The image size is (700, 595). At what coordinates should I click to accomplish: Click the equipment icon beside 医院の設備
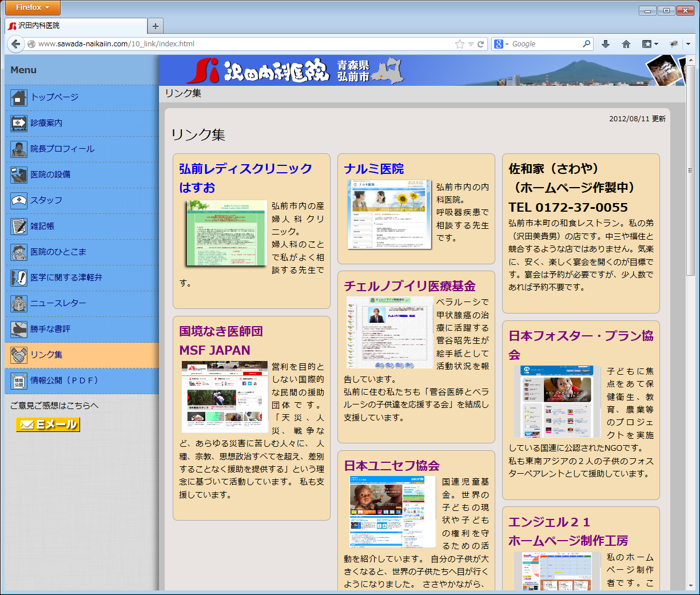click(19, 175)
